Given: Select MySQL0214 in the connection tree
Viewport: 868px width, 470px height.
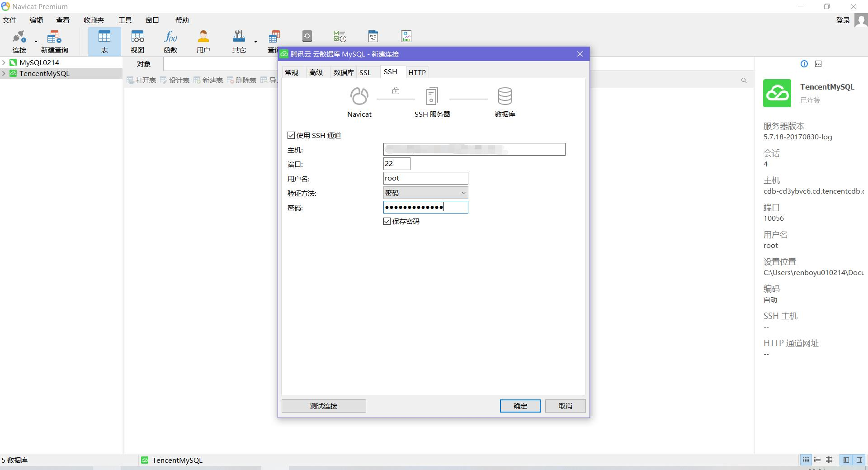Looking at the screenshot, I should 39,62.
